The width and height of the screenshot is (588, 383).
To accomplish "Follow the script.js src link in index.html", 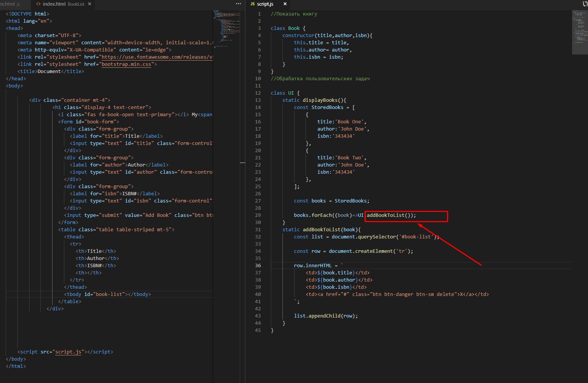I will tap(68, 352).
